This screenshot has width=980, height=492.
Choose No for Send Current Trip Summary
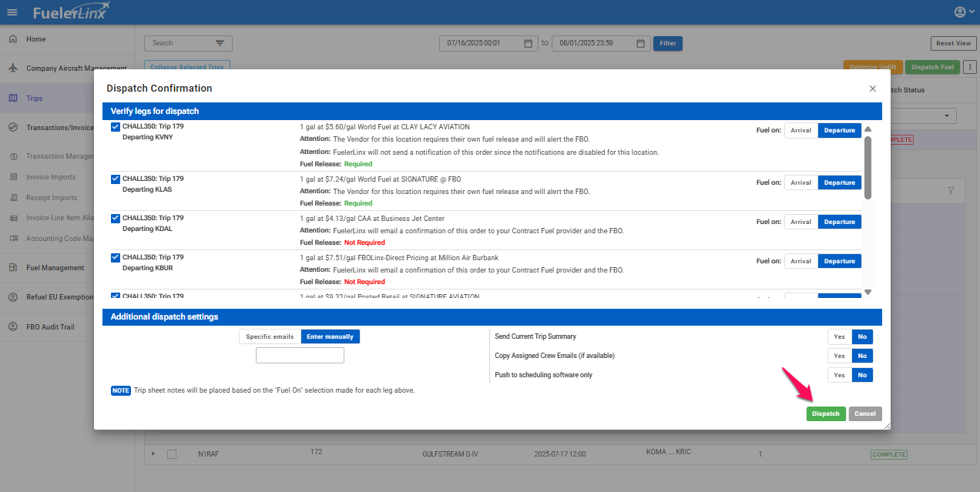pos(862,336)
